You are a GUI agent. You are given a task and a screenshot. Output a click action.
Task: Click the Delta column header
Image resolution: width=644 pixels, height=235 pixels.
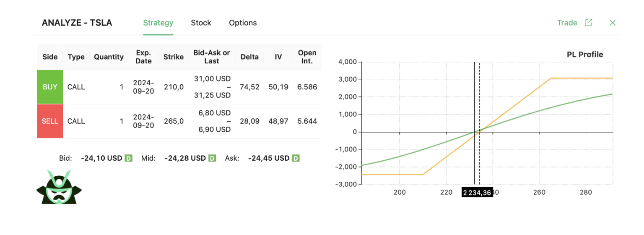tap(249, 57)
